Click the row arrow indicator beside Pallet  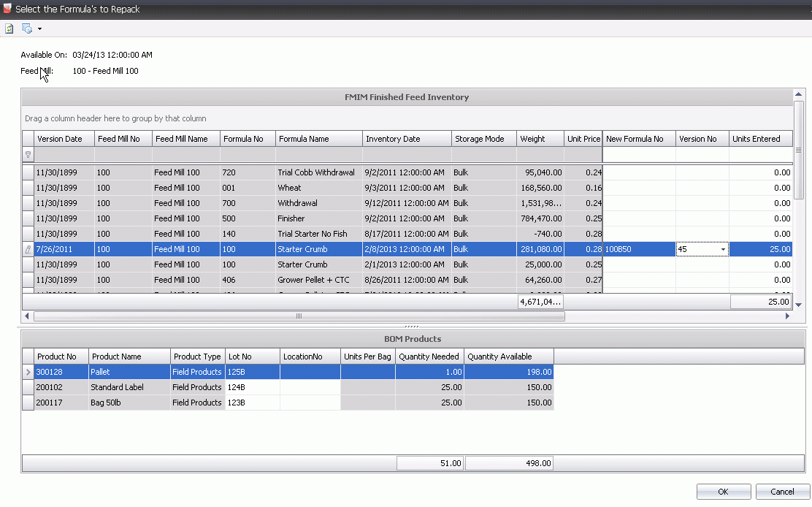[x=28, y=373]
